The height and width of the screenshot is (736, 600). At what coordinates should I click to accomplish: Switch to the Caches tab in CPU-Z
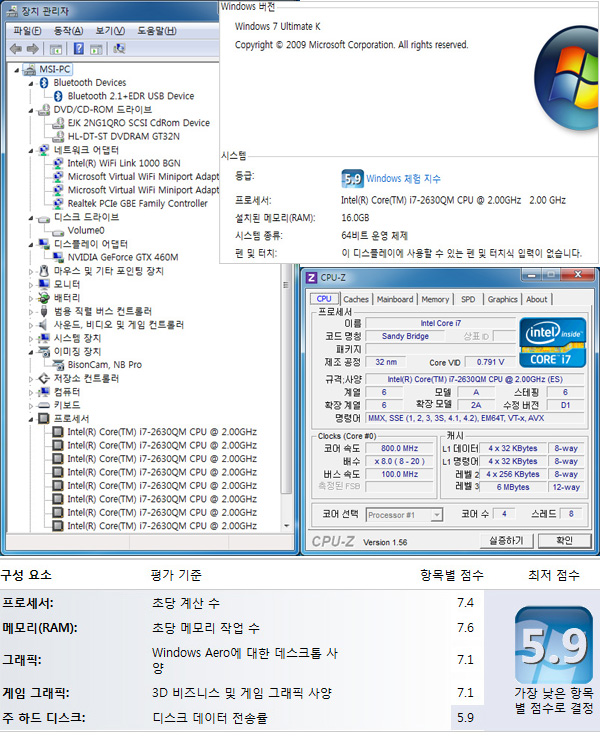tap(356, 299)
